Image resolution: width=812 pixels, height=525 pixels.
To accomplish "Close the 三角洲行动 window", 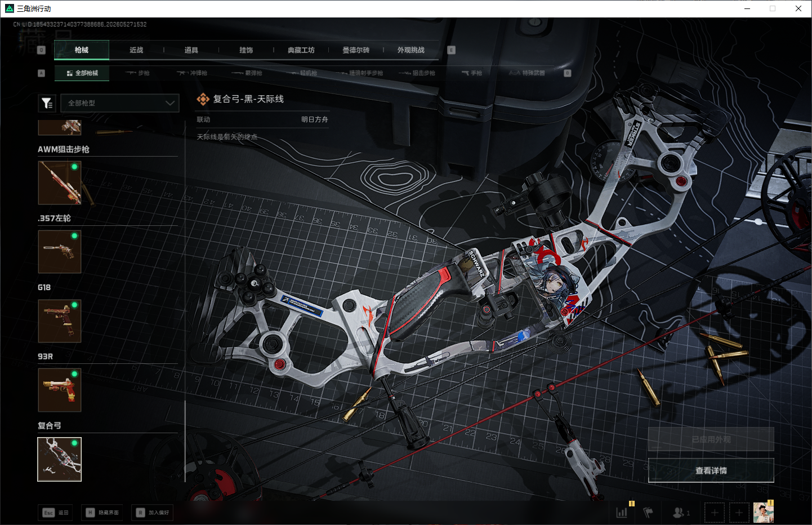I will pyautogui.click(x=798, y=8).
